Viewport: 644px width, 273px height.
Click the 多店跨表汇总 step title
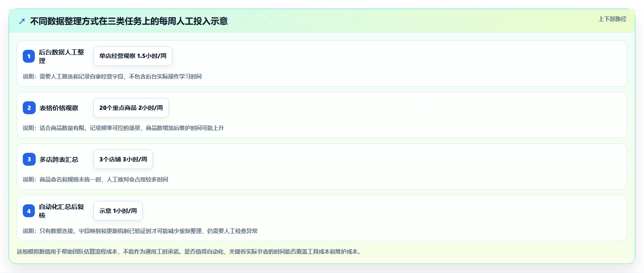(x=59, y=159)
